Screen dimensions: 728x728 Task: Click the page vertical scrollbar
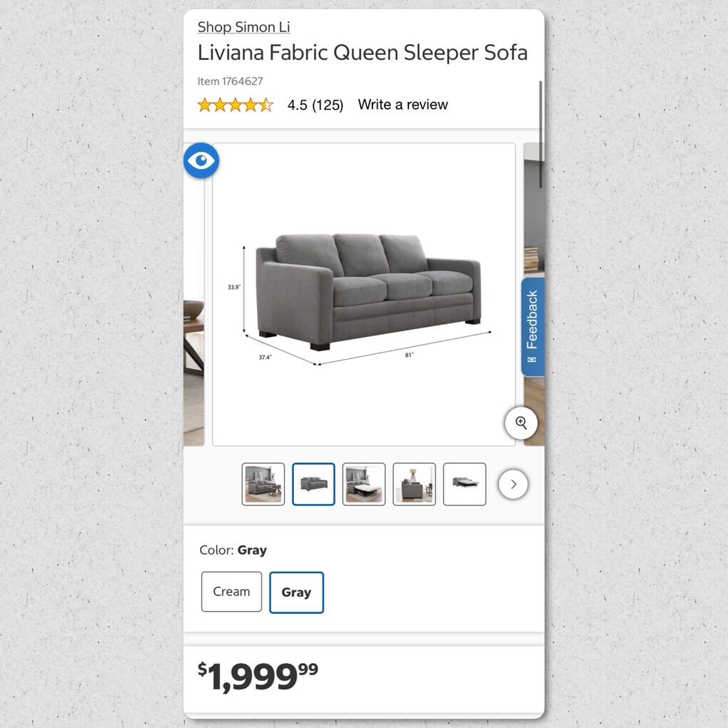541,135
